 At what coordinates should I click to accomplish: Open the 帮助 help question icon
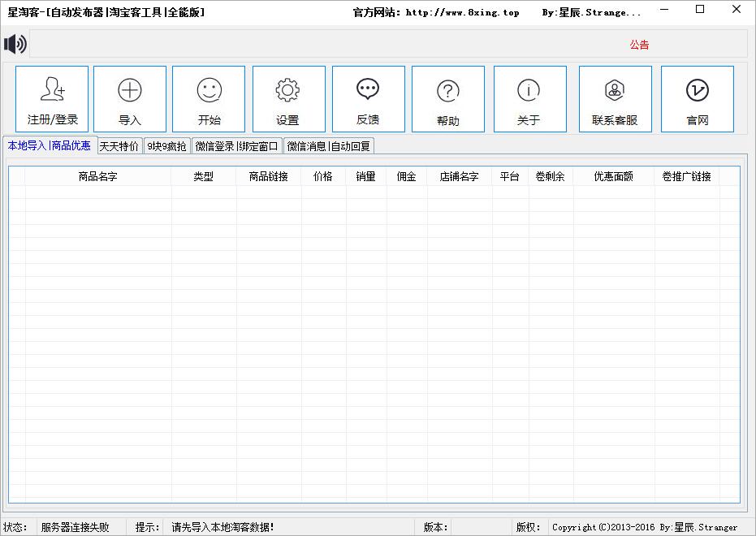click(x=447, y=99)
